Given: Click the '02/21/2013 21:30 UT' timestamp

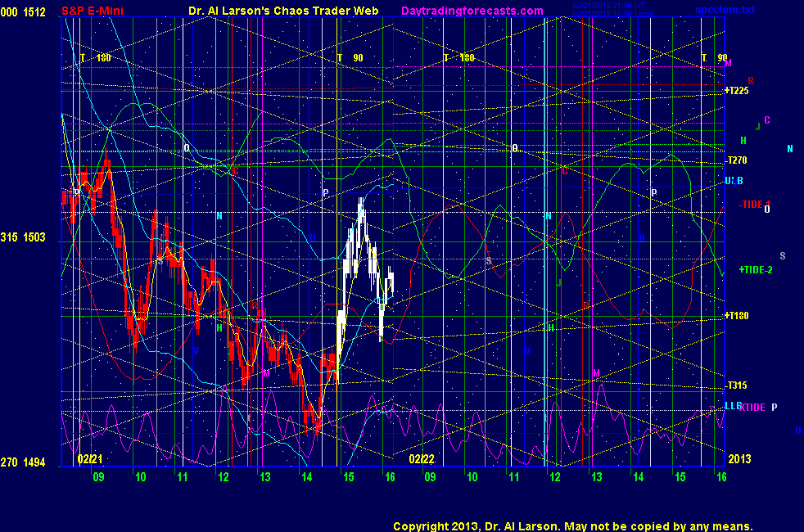Looking at the screenshot, I should point(608,6).
